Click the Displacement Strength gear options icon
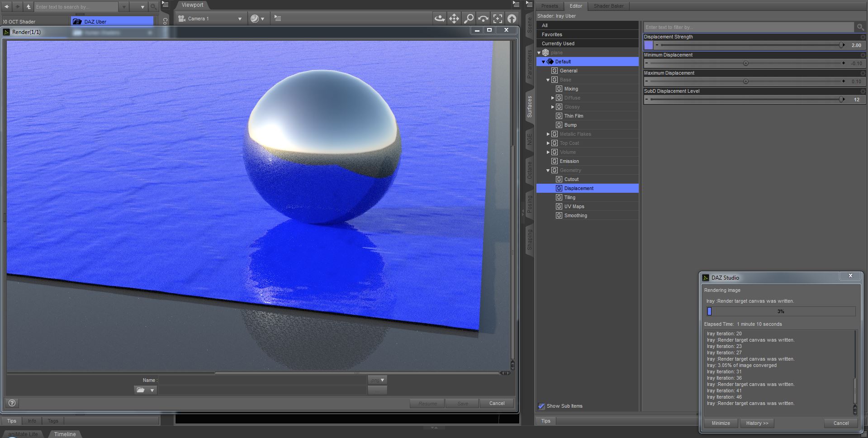This screenshot has height=438, width=868. coord(863,37)
